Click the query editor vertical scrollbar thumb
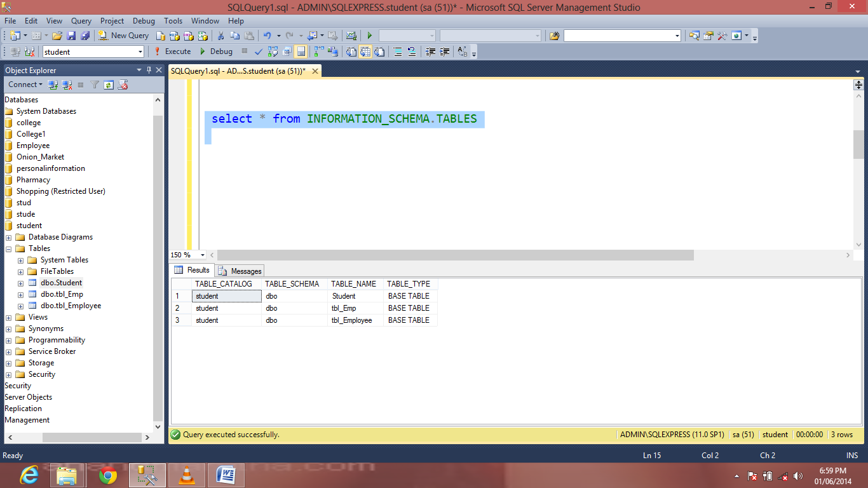Viewport: 868px width, 488px height. point(858,144)
